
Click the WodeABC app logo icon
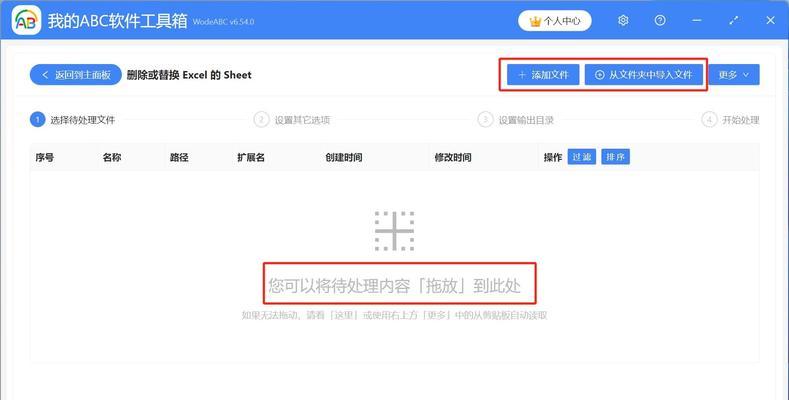click(26, 20)
